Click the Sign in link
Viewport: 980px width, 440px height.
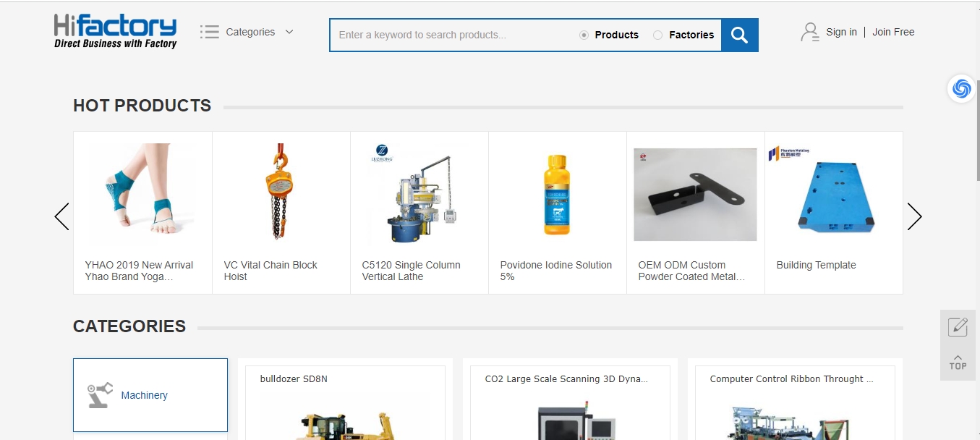click(841, 32)
